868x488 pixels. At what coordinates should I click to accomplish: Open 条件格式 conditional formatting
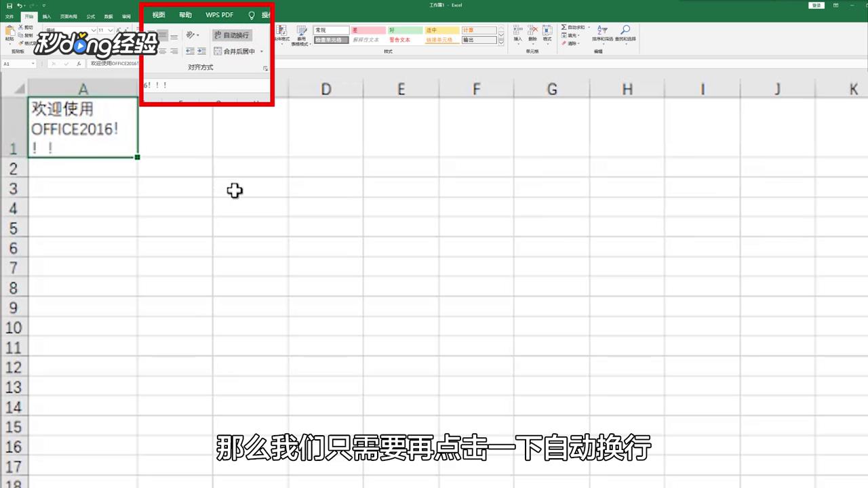(281, 35)
